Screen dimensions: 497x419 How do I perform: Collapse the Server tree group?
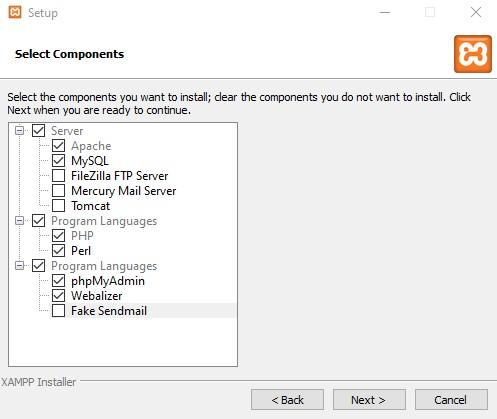coord(20,130)
